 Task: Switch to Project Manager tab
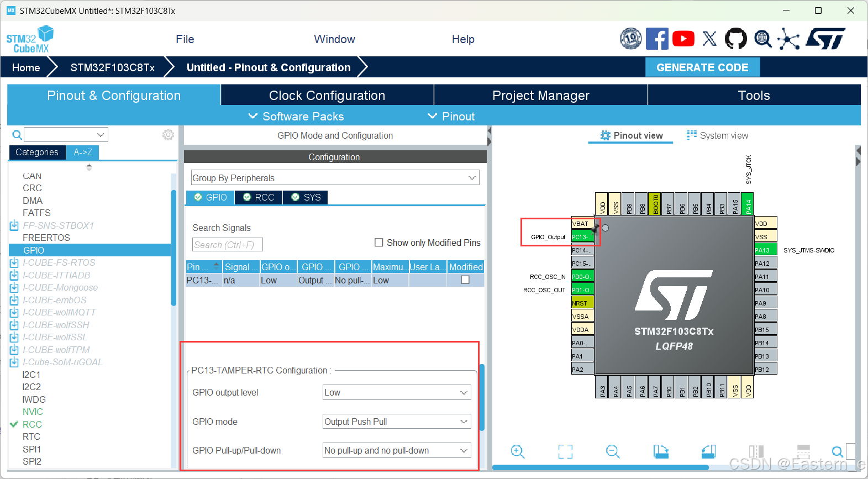541,95
